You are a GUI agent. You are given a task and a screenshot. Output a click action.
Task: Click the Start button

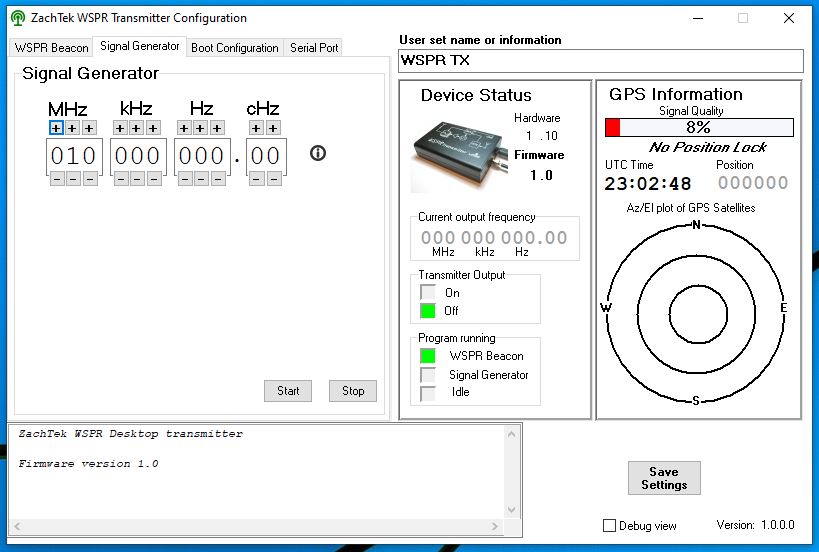[x=288, y=391]
